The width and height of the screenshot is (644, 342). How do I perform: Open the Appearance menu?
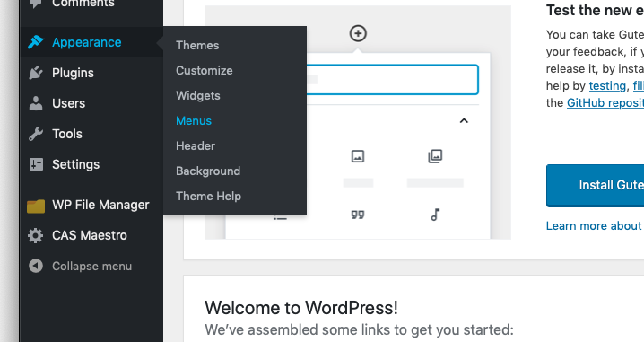click(x=91, y=42)
